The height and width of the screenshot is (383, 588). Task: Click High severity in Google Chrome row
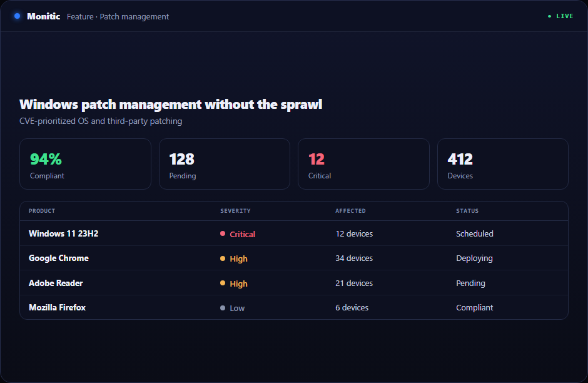pyautogui.click(x=238, y=259)
